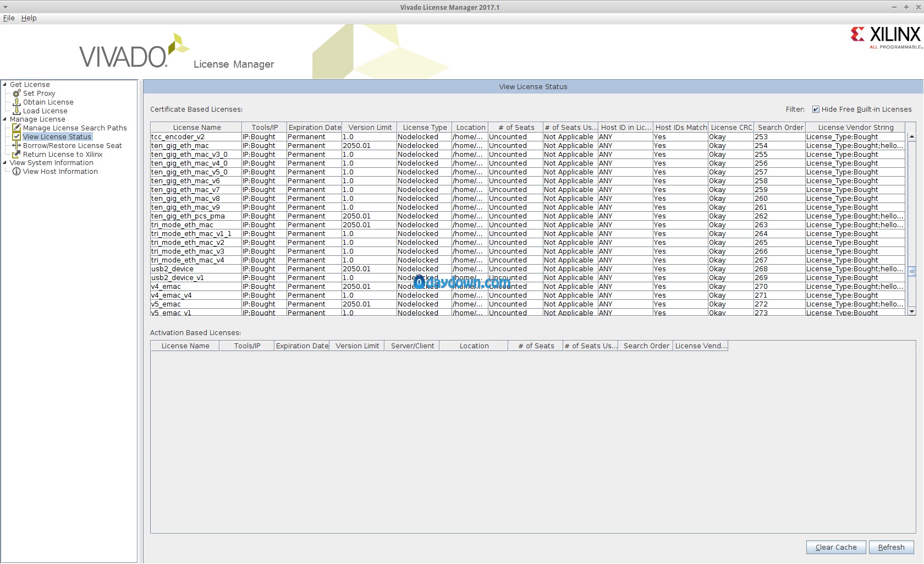924x564 pixels.
Task: Click the Set Proxy gear icon
Action: pos(16,94)
